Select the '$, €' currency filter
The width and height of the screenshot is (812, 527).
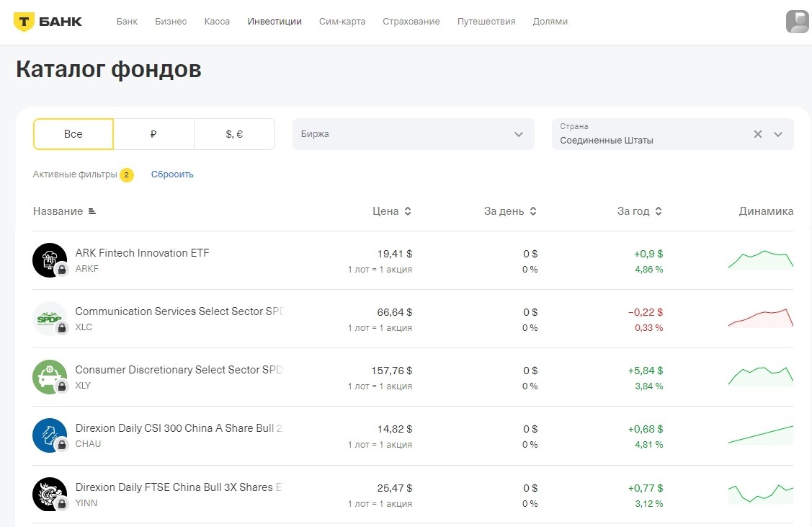pos(235,134)
